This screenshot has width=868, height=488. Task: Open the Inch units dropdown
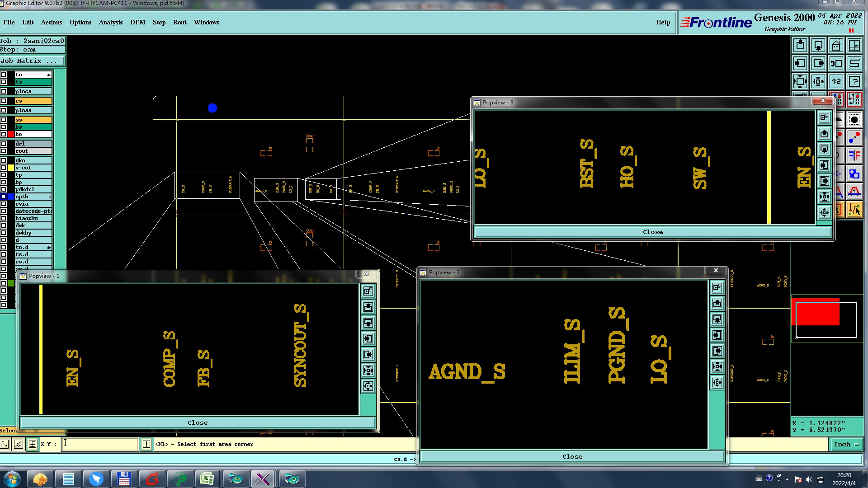click(846, 445)
